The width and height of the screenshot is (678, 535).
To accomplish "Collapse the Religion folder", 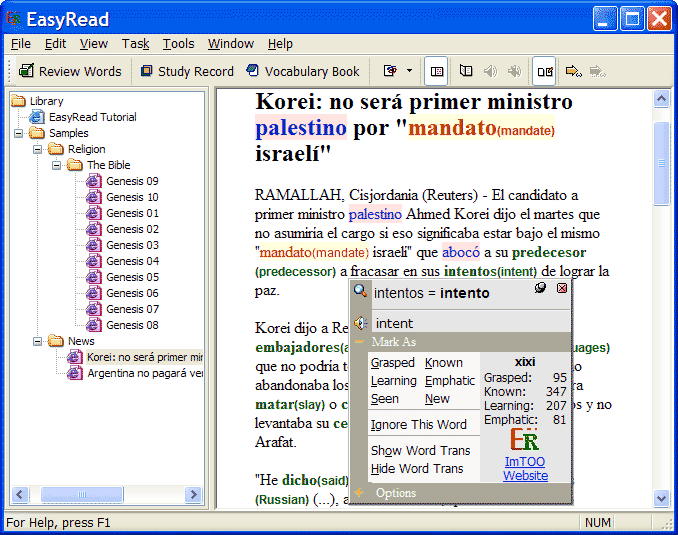I will [38, 149].
